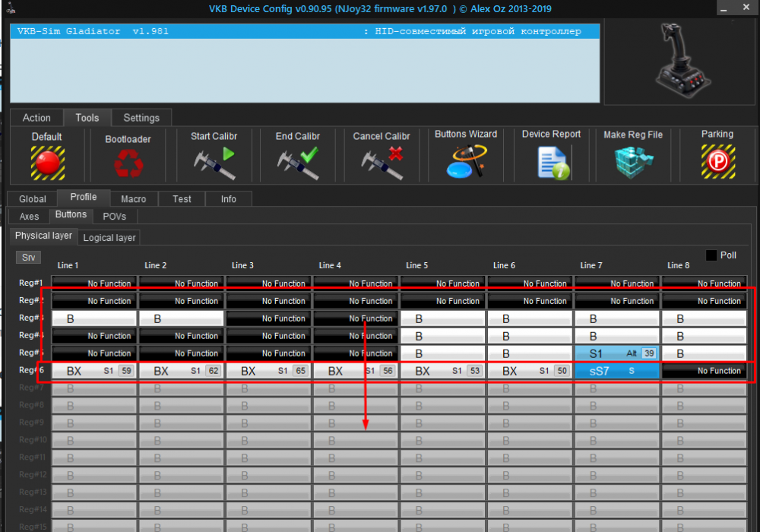The image size is (760, 532).
Task: Click Reg#3 Line 2 B cell
Action: (182, 318)
